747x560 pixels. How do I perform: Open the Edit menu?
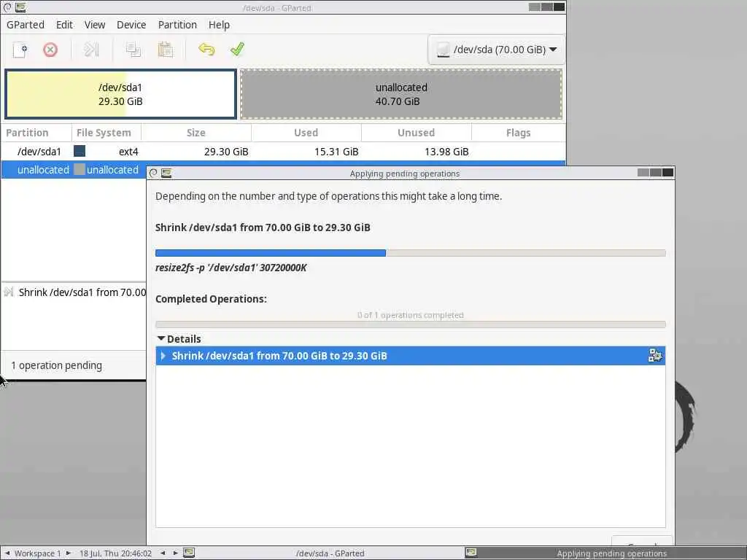pos(64,25)
